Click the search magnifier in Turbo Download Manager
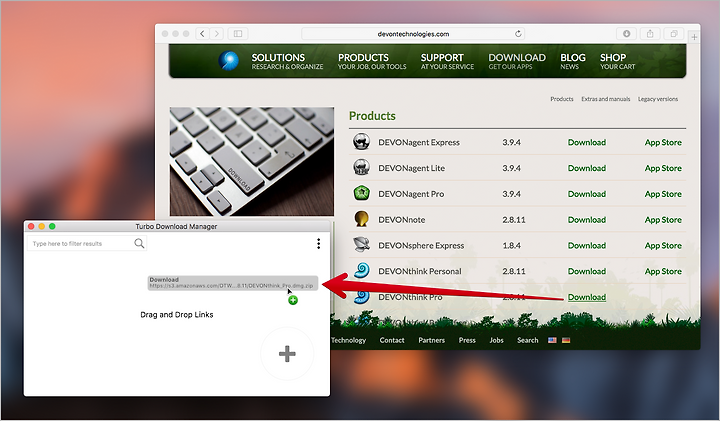This screenshot has height=421, width=720. click(x=139, y=243)
